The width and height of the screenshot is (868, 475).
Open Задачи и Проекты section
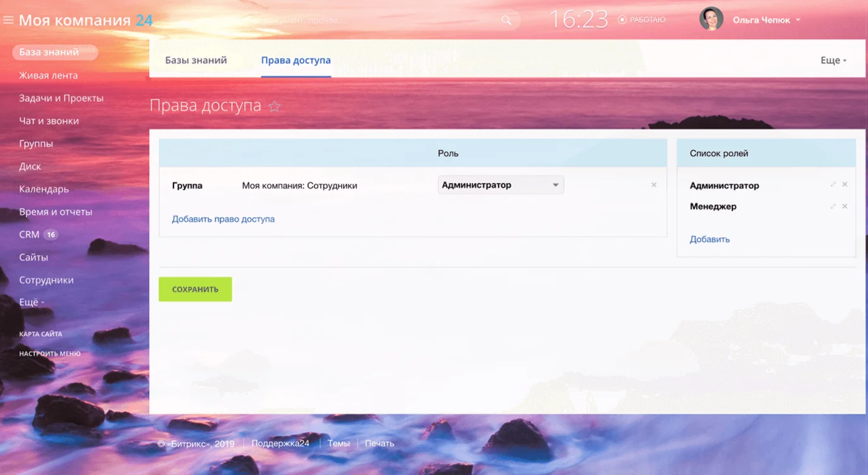click(61, 98)
